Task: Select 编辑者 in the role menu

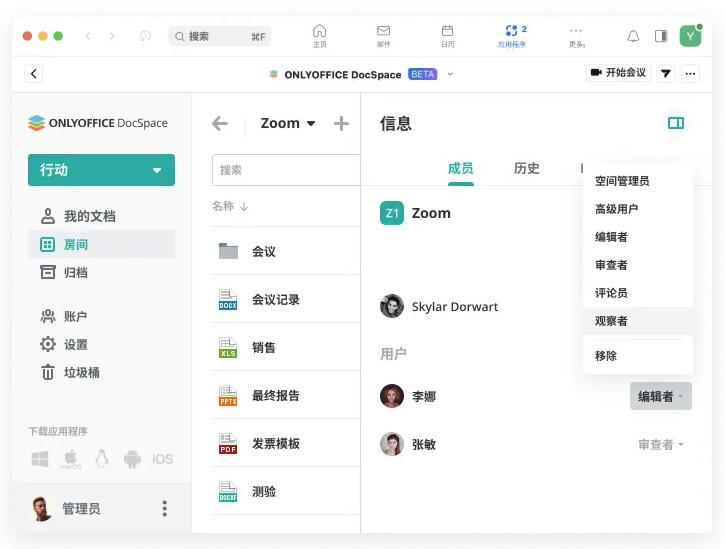Action: pyautogui.click(x=638, y=237)
